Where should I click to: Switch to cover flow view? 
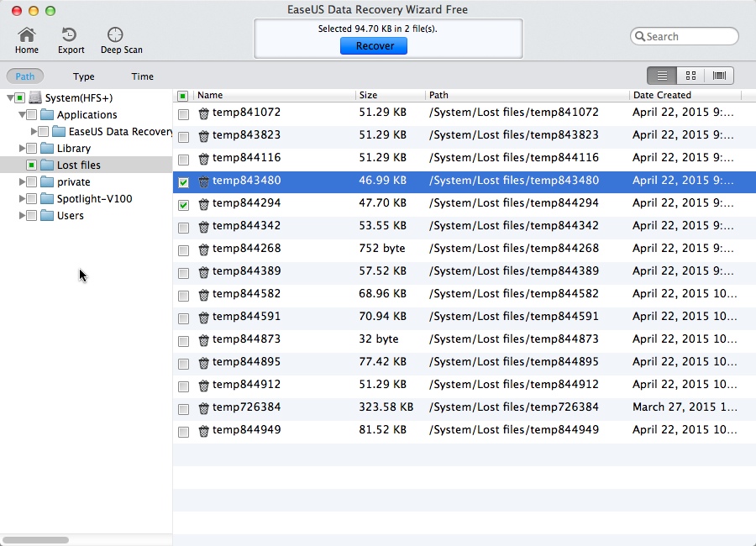(x=719, y=76)
